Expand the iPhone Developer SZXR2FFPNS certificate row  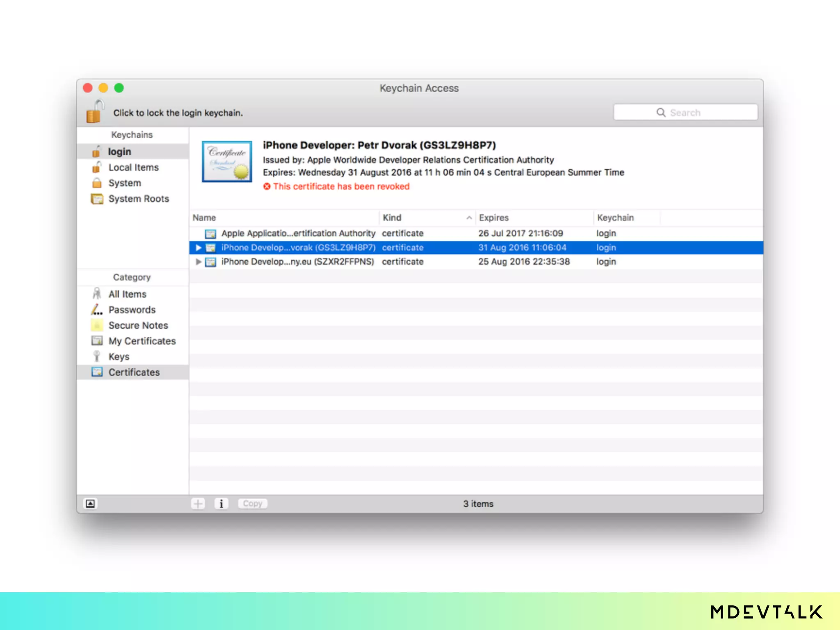[199, 262]
